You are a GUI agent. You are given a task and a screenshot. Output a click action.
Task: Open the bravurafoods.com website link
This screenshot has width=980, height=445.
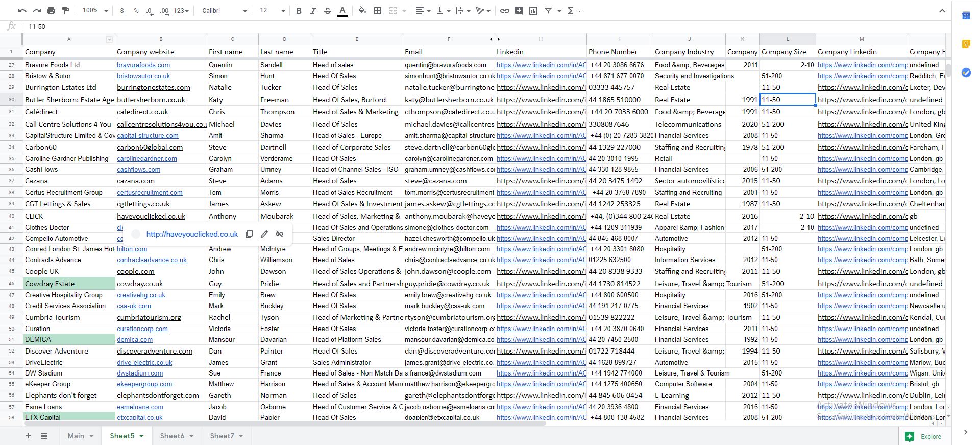click(x=143, y=65)
